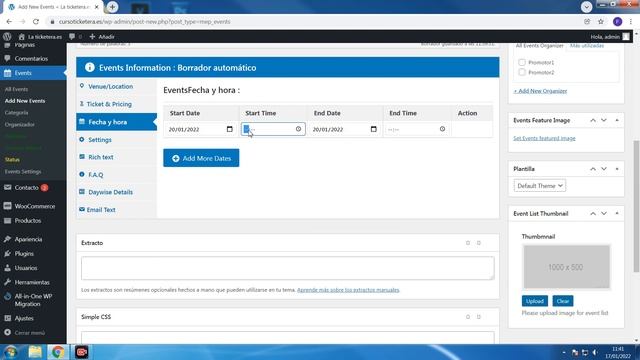Open a new browser tab
Viewport: 640px width, 360px height.
click(112, 7)
